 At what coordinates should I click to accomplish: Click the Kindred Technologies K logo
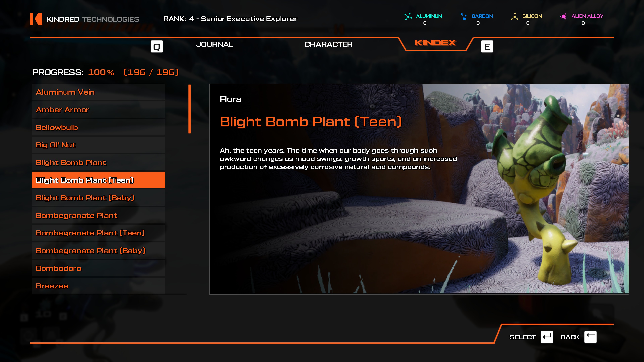pyautogui.click(x=36, y=19)
